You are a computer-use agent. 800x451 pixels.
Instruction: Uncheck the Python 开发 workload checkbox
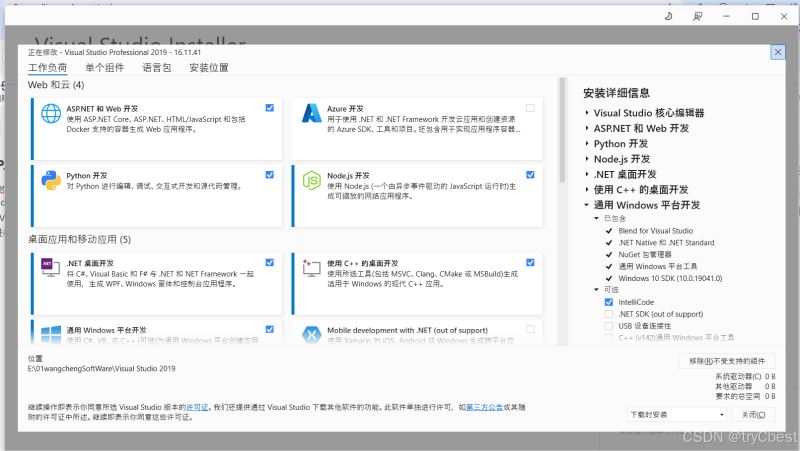pyautogui.click(x=269, y=174)
